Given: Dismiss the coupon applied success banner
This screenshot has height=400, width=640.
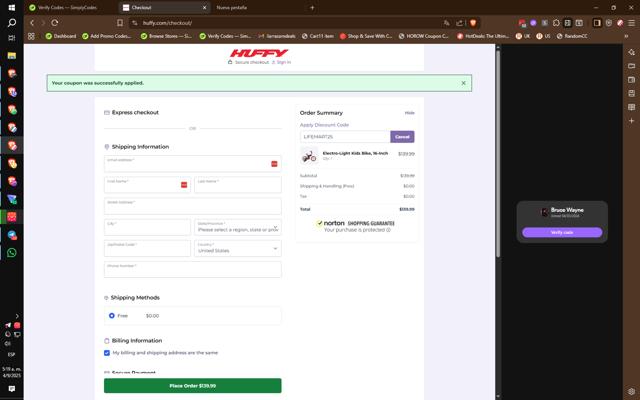Looking at the screenshot, I should tap(463, 83).
